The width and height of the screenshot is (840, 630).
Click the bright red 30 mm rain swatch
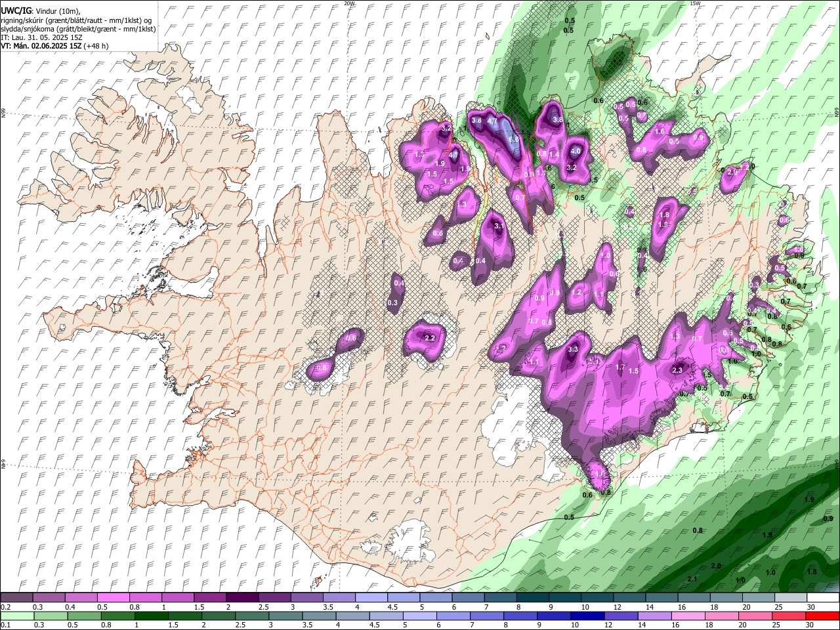coord(823,616)
